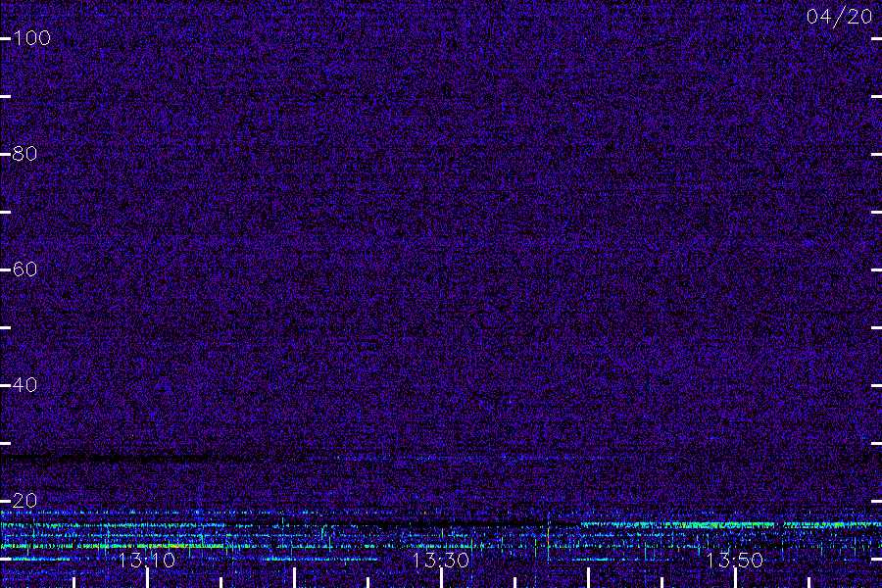Click the 40 frequency axis label
882x588 pixels.
24,385
